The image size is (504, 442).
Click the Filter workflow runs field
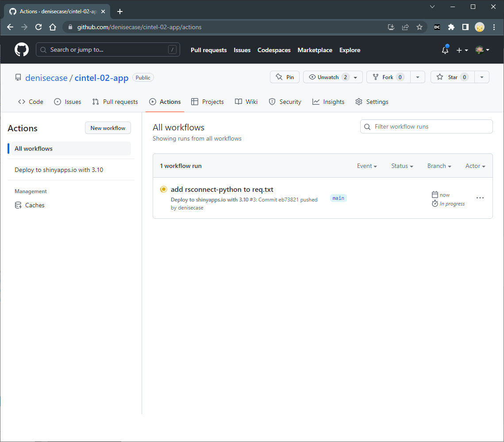(x=426, y=126)
